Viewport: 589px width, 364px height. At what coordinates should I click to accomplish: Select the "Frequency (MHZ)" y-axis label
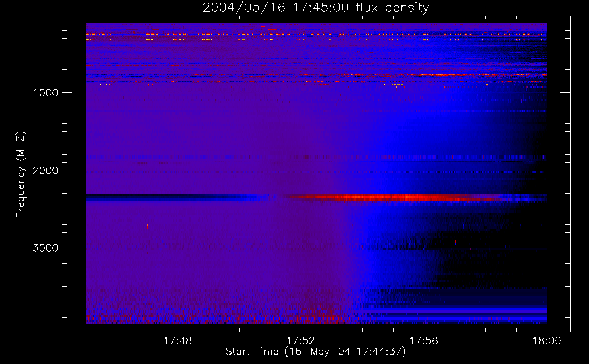20,175
